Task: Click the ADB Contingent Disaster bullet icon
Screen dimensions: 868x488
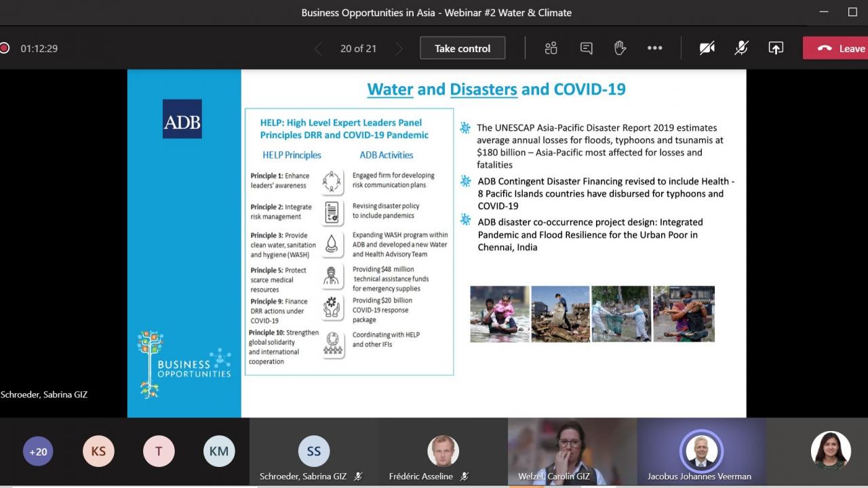Action: click(465, 181)
